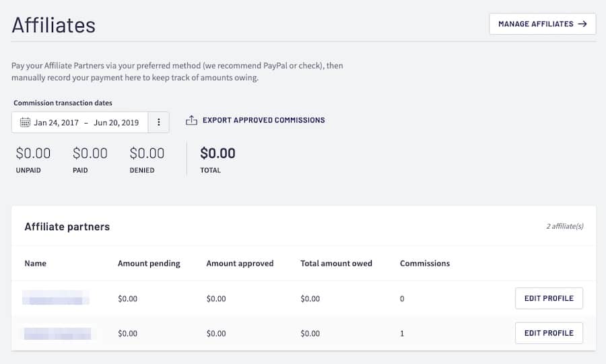Edit profile of the second affiliate
Viewport: 606px width, 364px height.
click(x=549, y=333)
